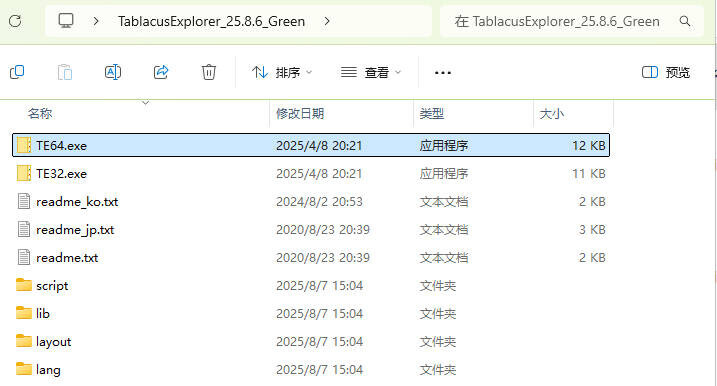Click the refresh icon

click(15, 21)
